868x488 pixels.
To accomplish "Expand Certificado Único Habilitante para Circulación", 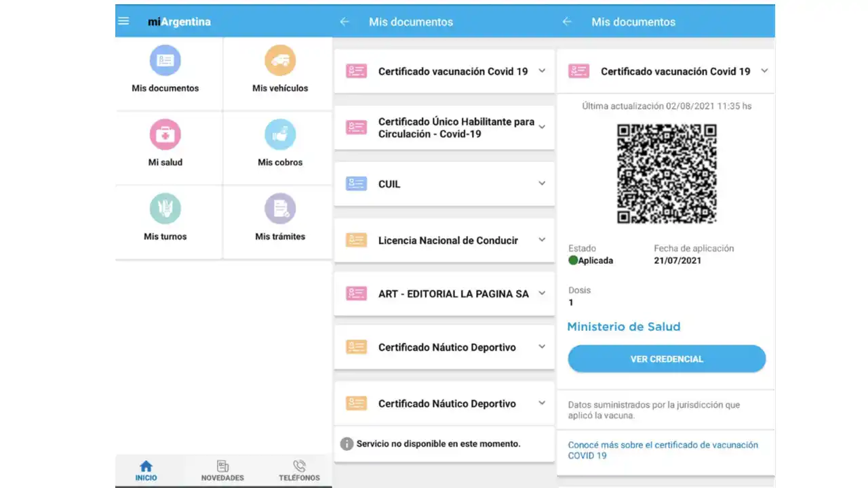I will click(541, 127).
